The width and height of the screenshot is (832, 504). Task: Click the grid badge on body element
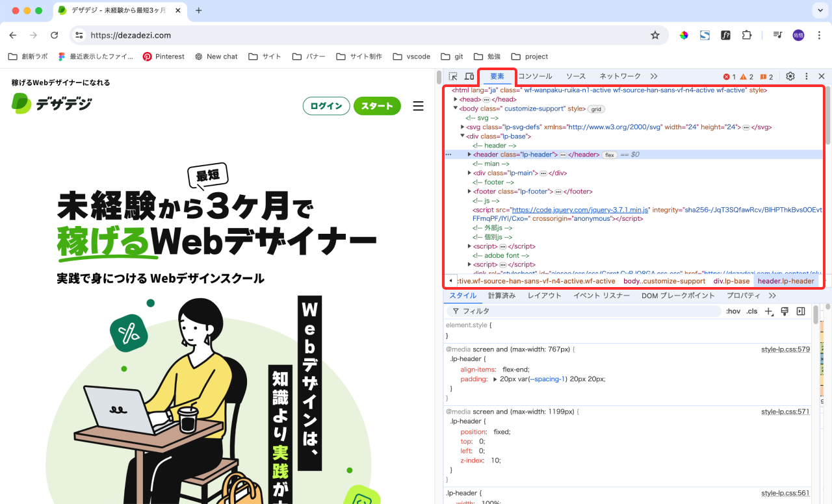tap(596, 109)
